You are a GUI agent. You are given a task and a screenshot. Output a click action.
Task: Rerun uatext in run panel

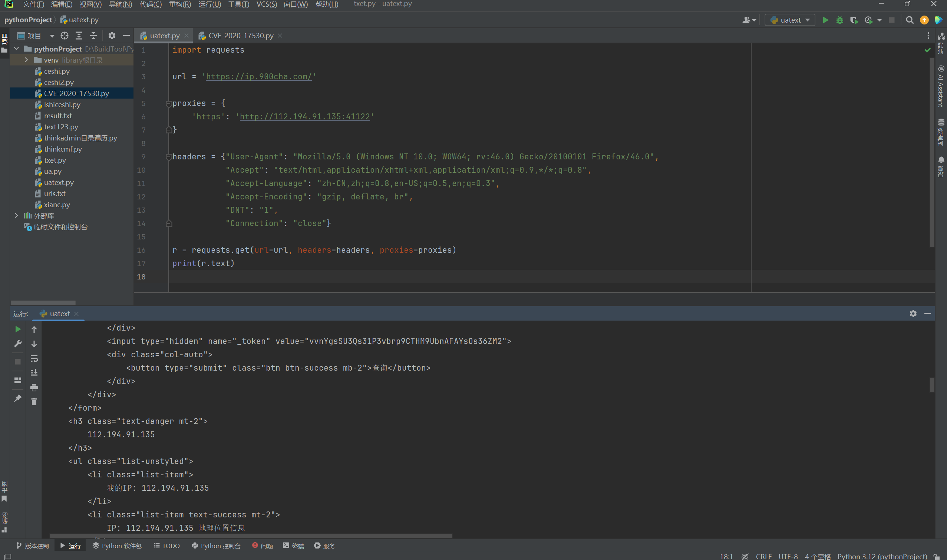tap(18, 329)
